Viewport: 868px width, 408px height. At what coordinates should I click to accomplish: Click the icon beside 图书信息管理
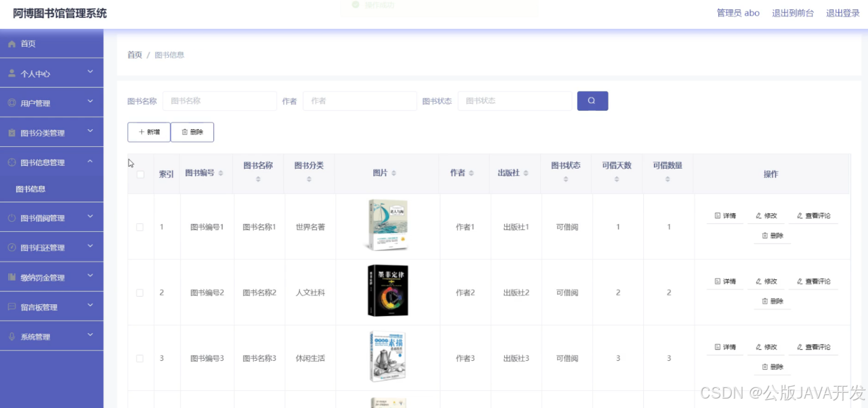(12, 163)
